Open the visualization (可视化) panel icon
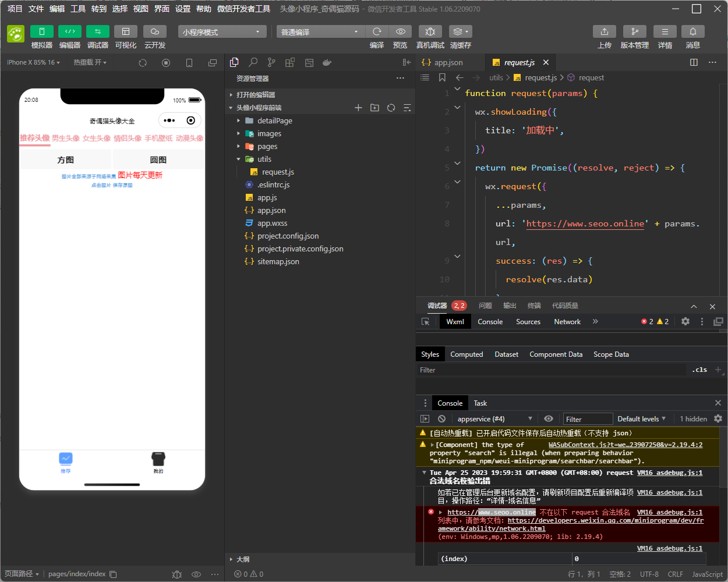 click(126, 31)
